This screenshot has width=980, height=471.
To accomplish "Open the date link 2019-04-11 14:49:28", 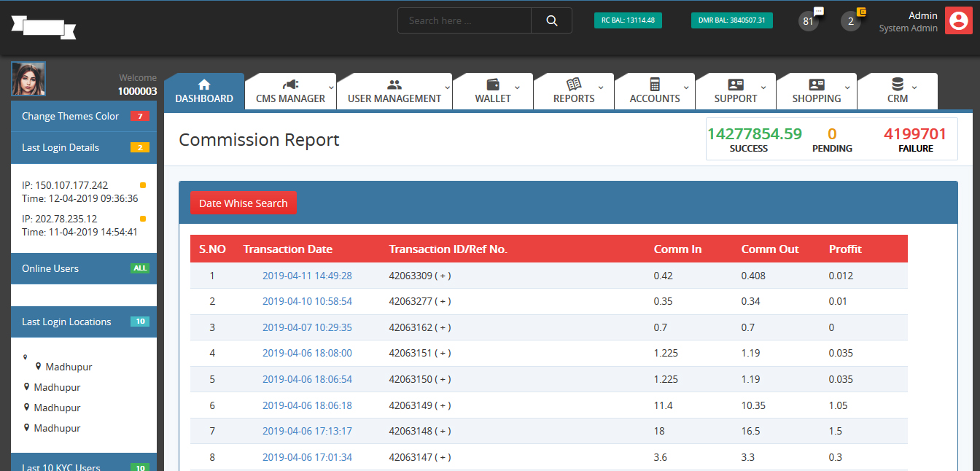I will [x=307, y=276].
